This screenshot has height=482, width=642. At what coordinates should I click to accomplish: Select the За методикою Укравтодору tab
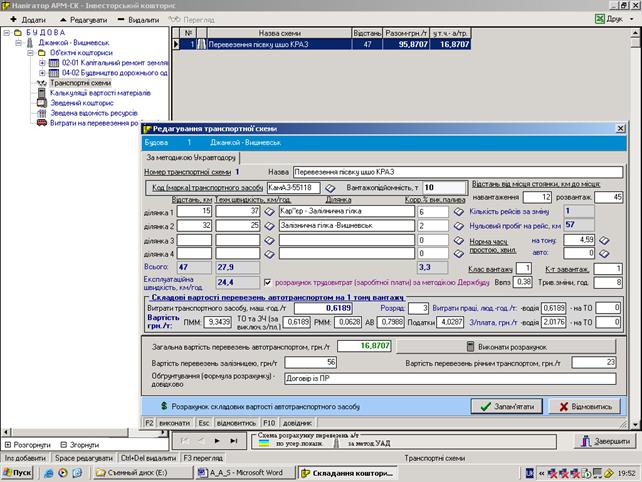[x=192, y=157]
